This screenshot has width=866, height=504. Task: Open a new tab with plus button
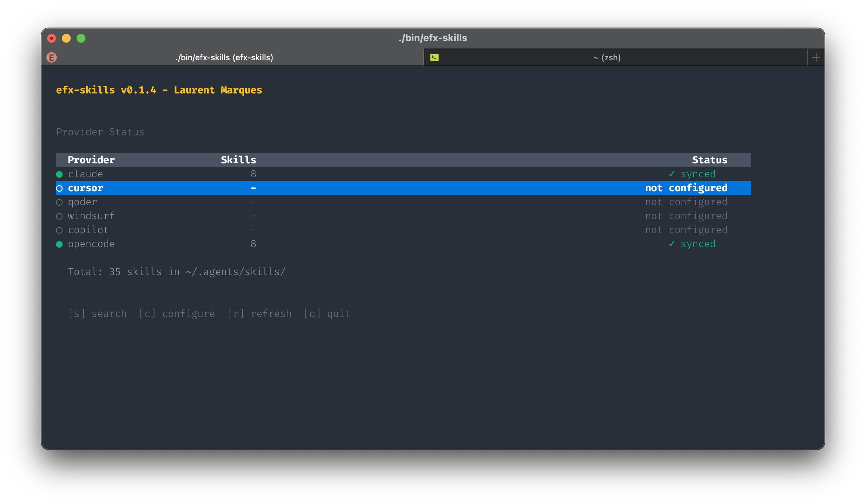coord(816,57)
